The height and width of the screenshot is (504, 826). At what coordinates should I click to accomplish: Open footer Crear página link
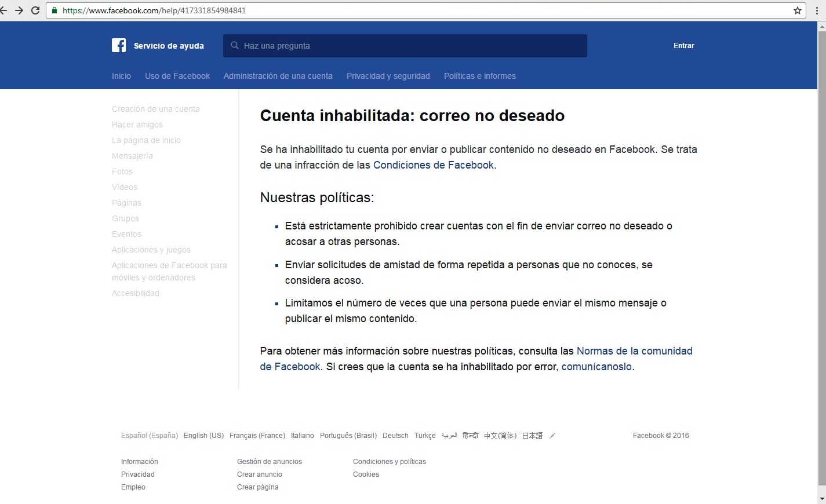(x=258, y=487)
